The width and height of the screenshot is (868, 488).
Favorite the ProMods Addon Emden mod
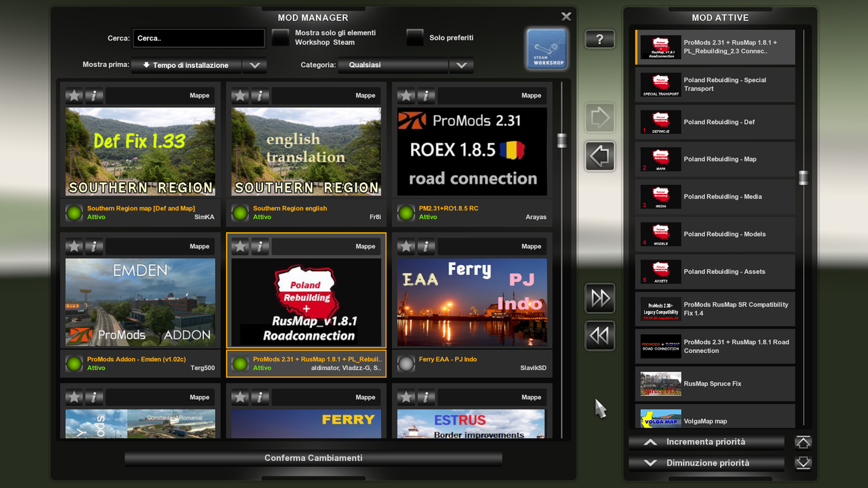(x=74, y=246)
